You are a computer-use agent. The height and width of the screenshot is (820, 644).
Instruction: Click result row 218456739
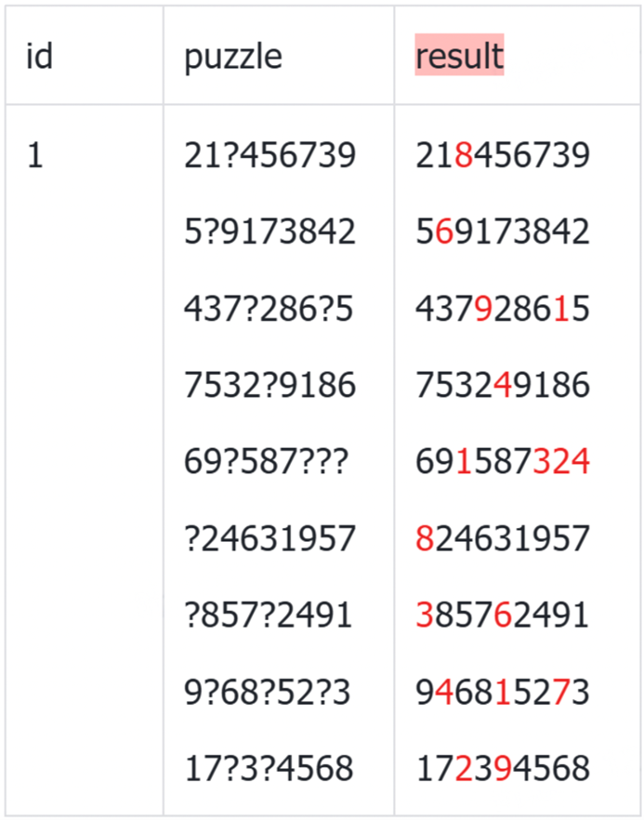[502, 155]
